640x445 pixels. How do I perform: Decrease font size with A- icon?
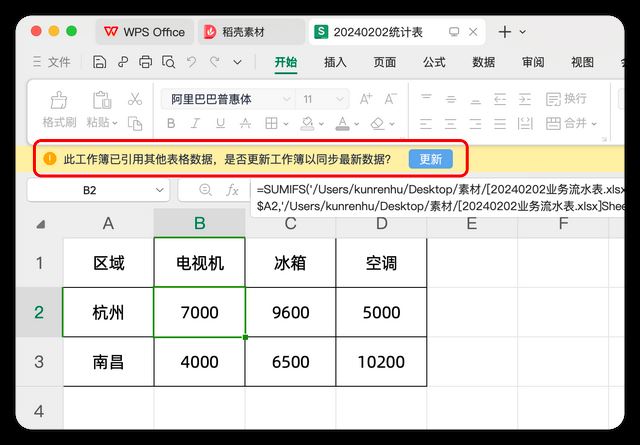(390, 99)
